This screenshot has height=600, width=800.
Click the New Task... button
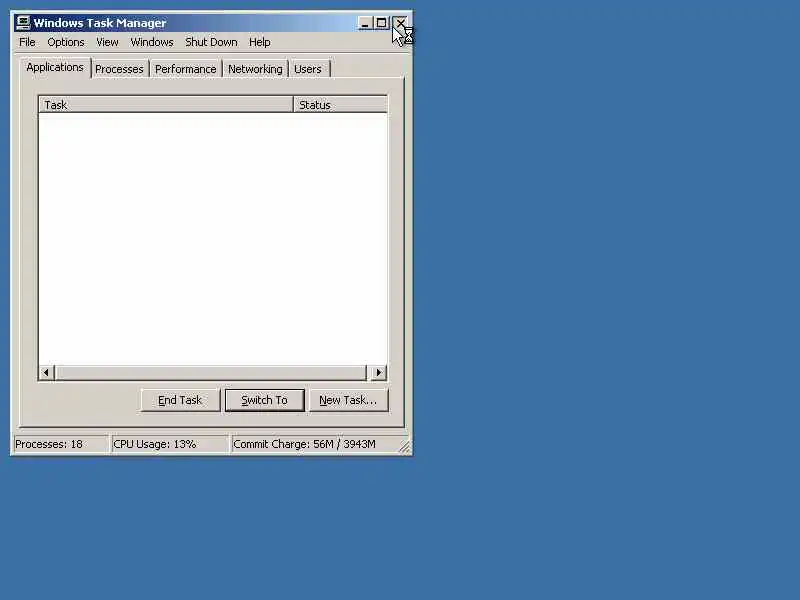tap(348, 400)
